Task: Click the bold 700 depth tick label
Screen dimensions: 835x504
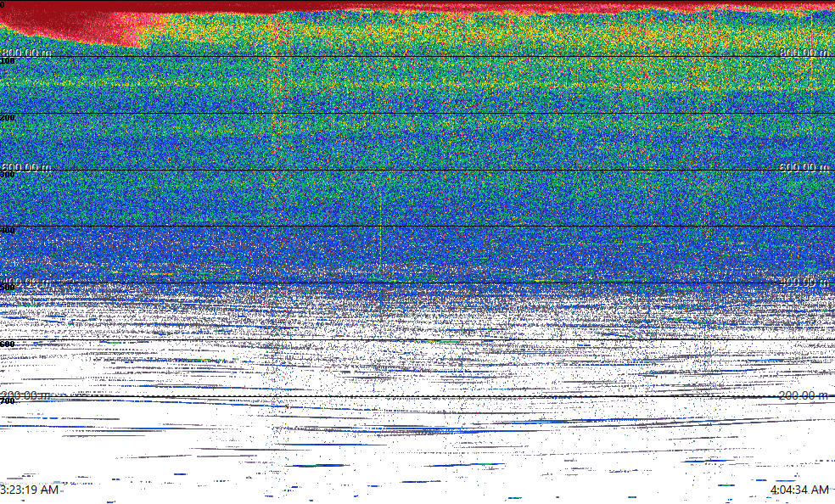Action: 8,401
